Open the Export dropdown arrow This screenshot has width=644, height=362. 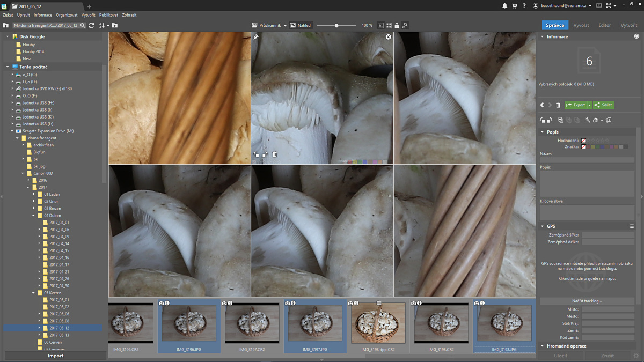click(589, 105)
